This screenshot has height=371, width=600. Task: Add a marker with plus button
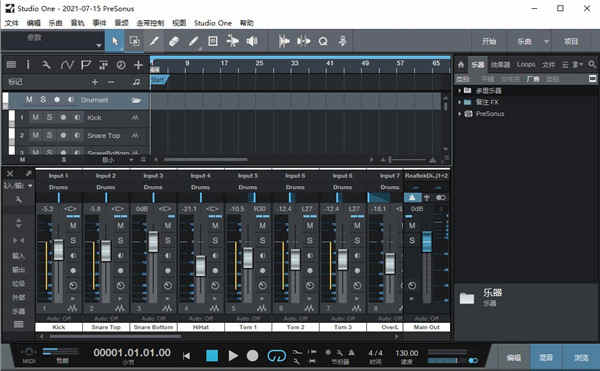(x=95, y=82)
